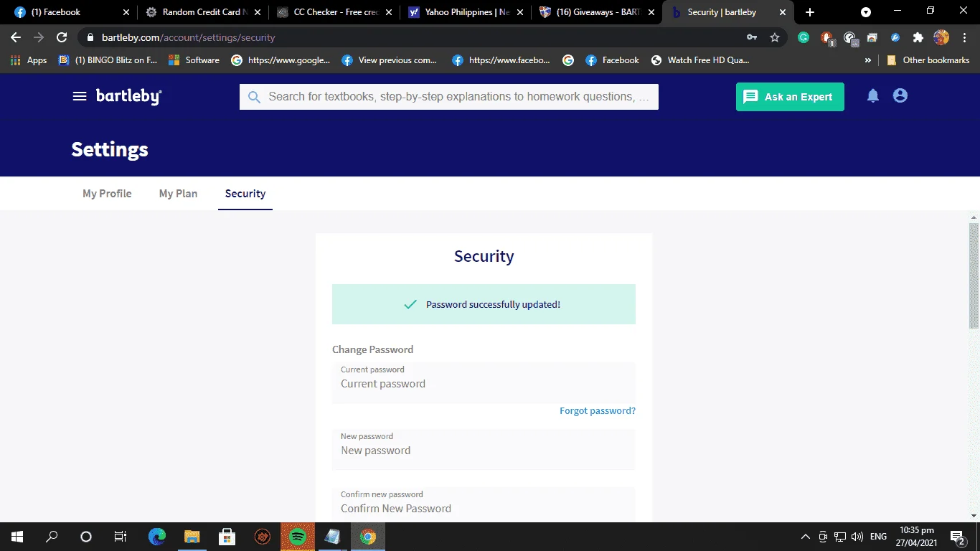Click the page vertical scrollbar thumb

tap(974, 276)
